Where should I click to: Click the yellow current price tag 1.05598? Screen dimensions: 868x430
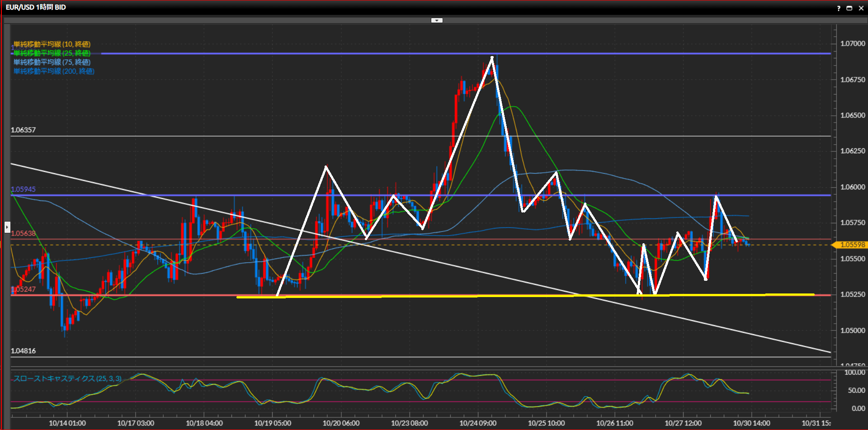[851, 245]
